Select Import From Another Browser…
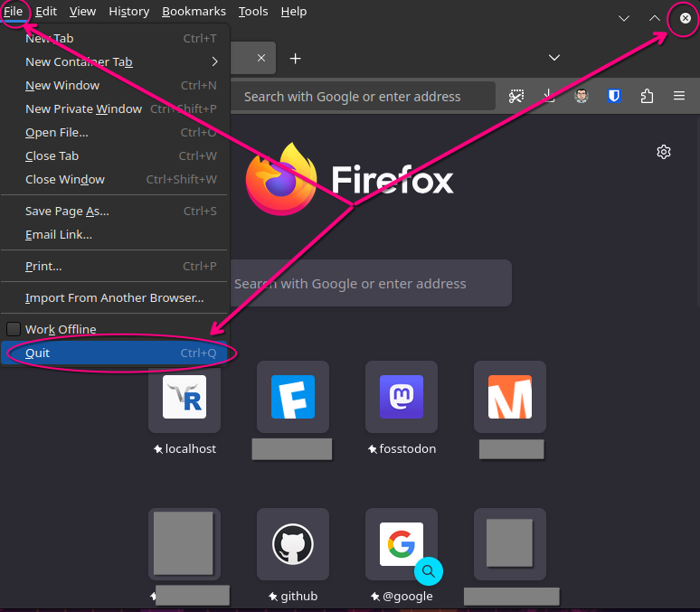 click(115, 297)
